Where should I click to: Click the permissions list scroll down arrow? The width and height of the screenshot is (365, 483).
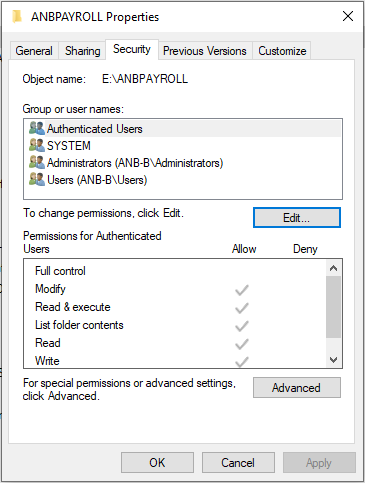[x=333, y=360]
